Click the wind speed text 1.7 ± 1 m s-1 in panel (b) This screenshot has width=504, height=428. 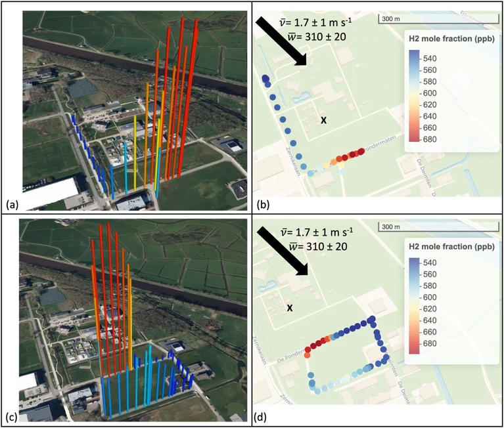coord(315,23)
